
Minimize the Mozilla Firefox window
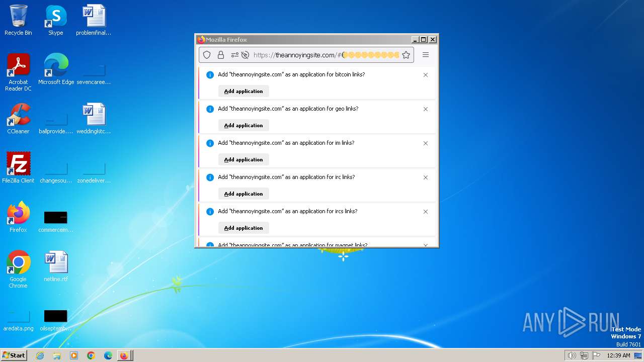(x=415, y=40)
